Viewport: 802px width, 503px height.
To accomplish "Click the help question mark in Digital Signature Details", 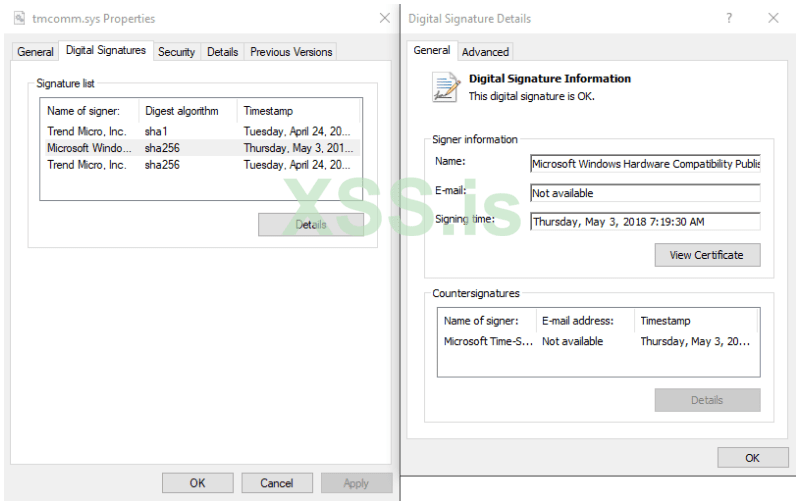I will click(729, 18).
